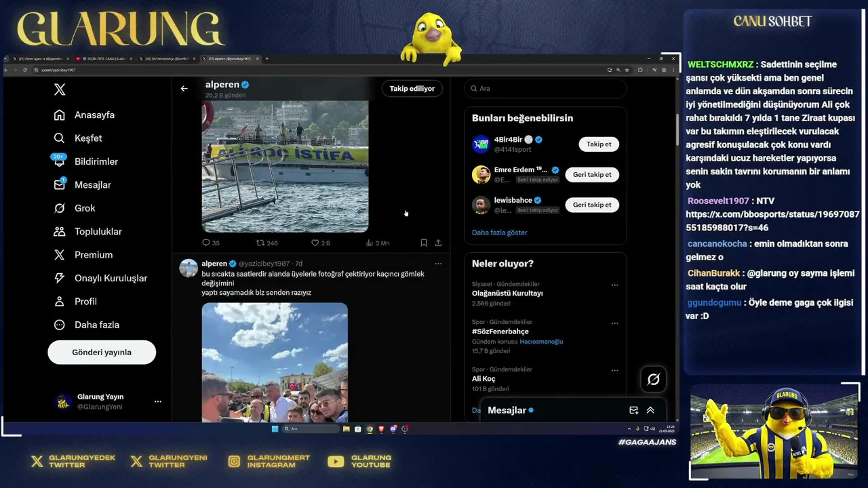868x488 pixels.
Task: Open alperen avatar on second post
Action: [x=189, y=268]
